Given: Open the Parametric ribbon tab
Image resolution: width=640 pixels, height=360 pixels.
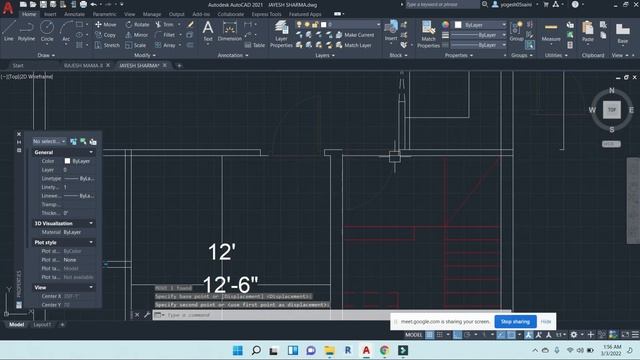Looking at the screenshot, I should 104,14.
